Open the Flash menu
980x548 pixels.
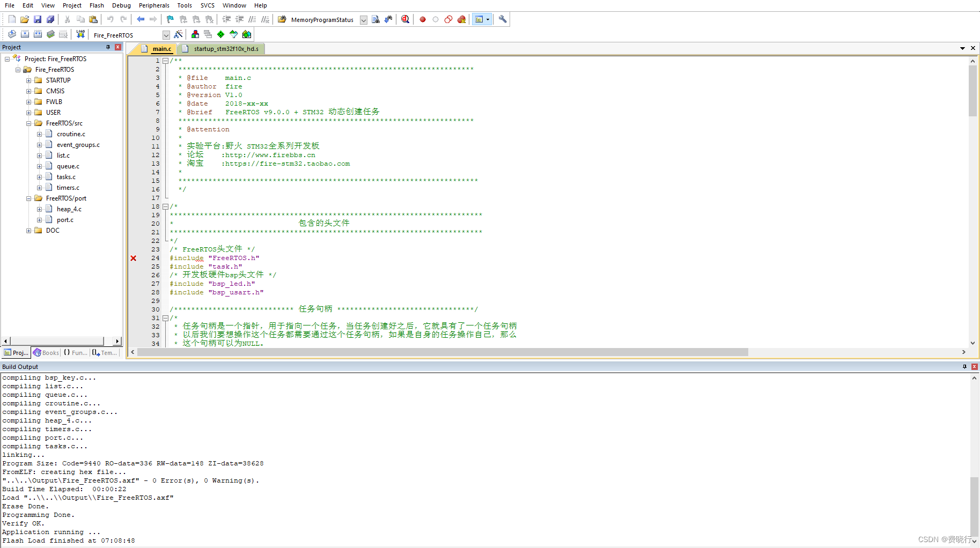point(97,5)
